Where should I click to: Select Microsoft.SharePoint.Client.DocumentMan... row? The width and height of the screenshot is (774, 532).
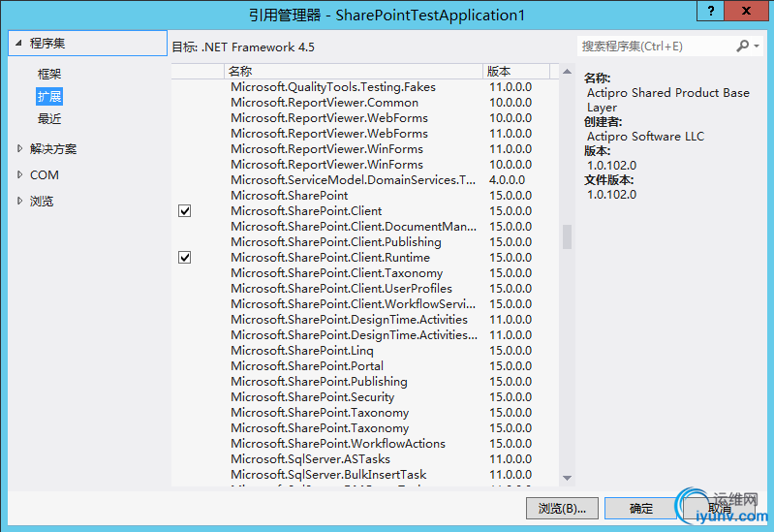tap(365, 226)
